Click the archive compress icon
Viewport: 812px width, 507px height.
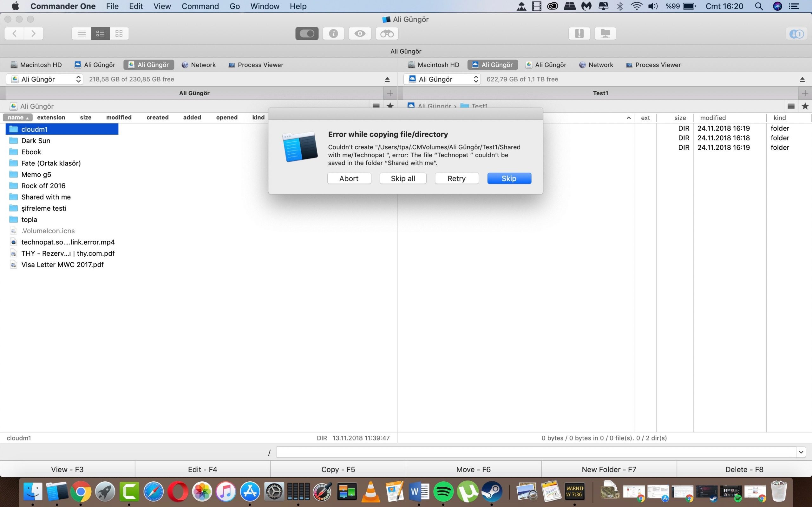(x=579, y=34)
